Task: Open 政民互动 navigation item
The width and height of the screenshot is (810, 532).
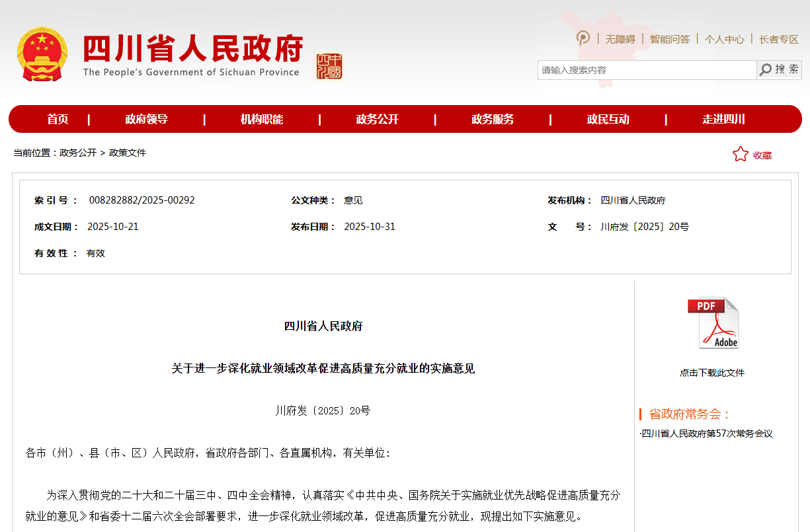Action: pyautogui.click(x=608, y=120)
